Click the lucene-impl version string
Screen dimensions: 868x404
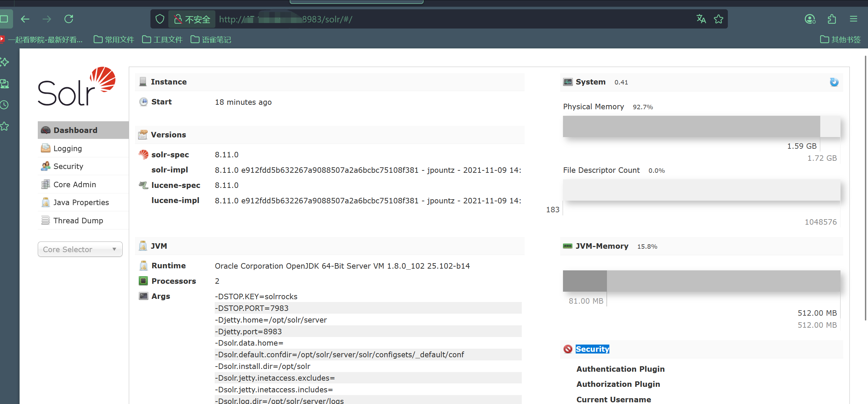tap(368, 201)
